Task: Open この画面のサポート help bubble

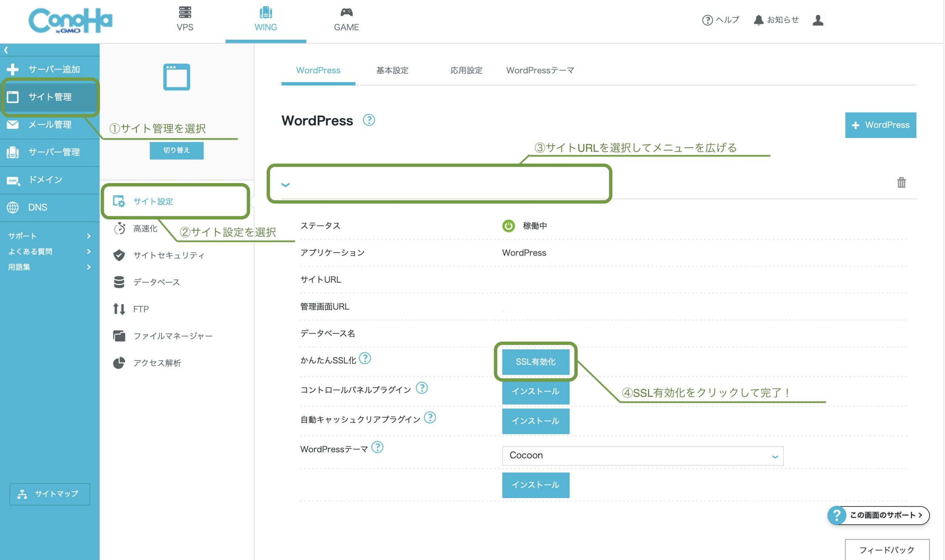Action: (878, 515)
